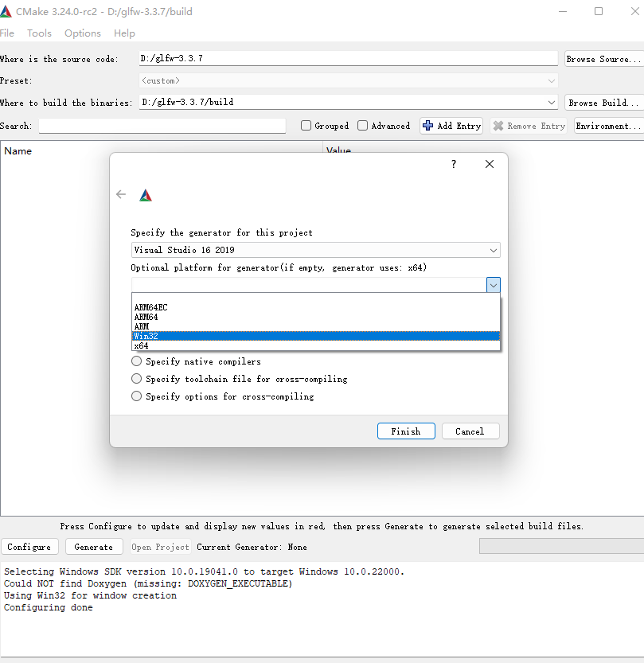Image resolution: width=644 pixels, height=663 pixels.
Task: Click the CMake logo in the dialog
Action: pyautogui.click(x=146, y=195)
